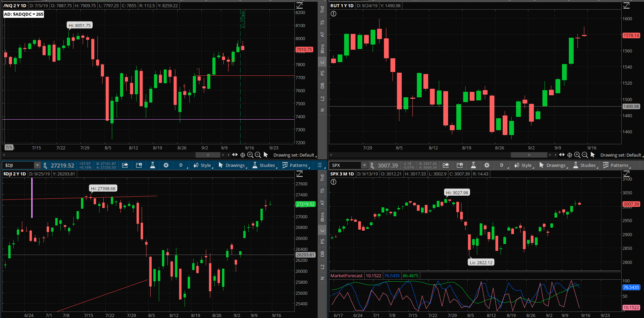This screenshot has width=644, height=318.
Task: Open chart info icon in SPX toolbar
Action: pyautogui.click(x=460, y=165)
